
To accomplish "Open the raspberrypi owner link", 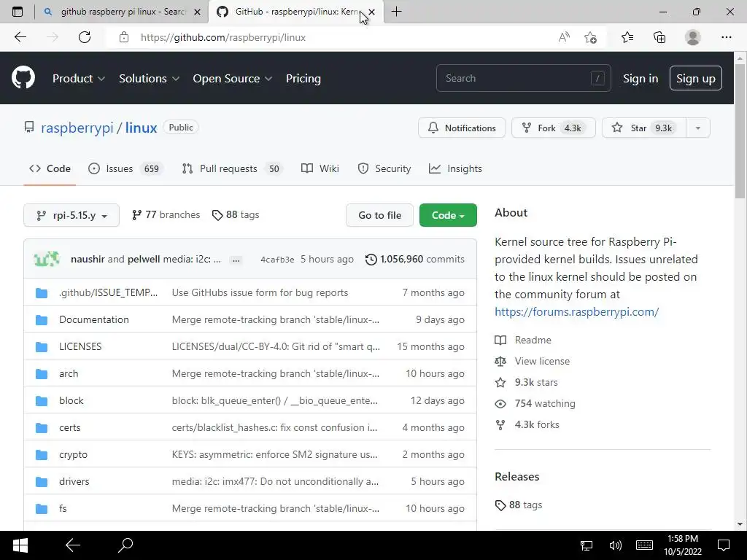I will (x=77, y=128).
